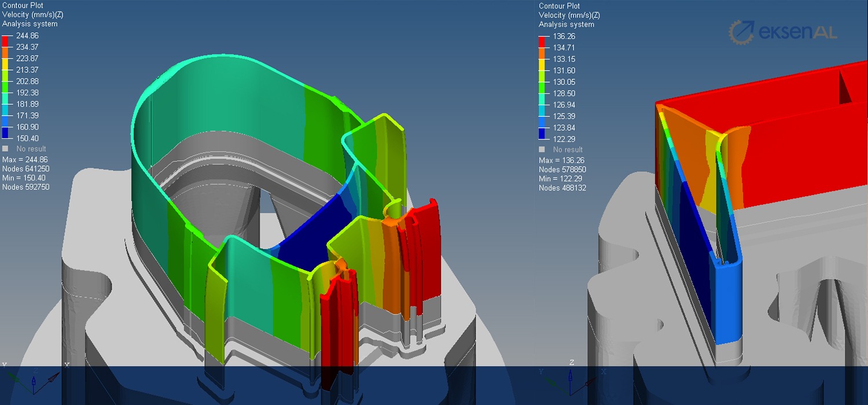Image resolution: width=868 pixels, height=405 pixels.
Task: Select the 122.29 legend minimum value on right
Action: (x=564, y=139)
